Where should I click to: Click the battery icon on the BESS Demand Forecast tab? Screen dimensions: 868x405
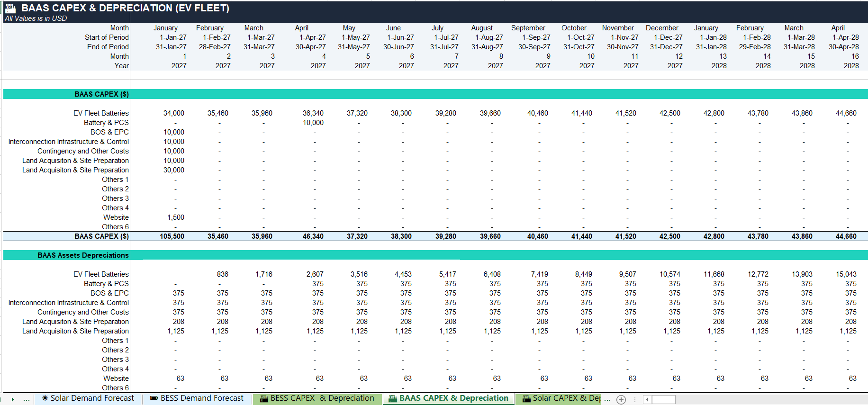[154, 398]
